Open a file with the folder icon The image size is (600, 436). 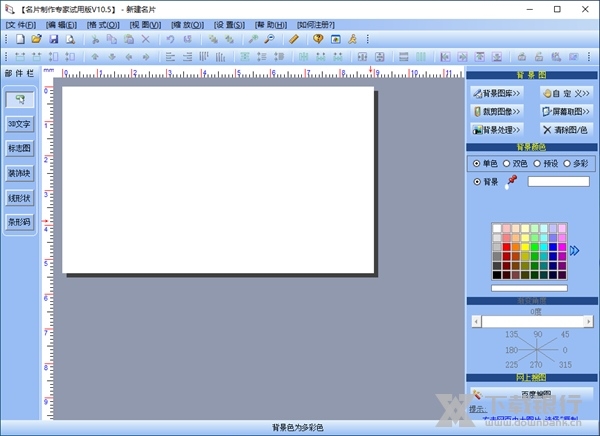pyautogui.click(x=37, y=39)
